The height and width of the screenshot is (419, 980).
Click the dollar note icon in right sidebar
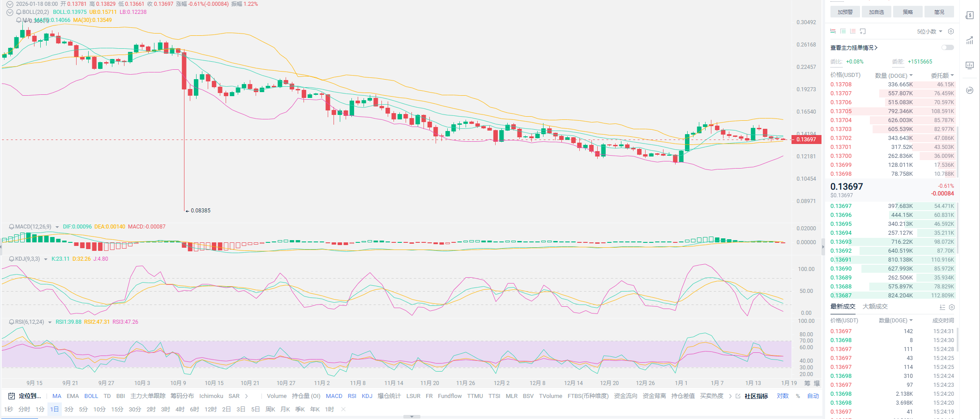pyautogui.click(x=969, y=15)
